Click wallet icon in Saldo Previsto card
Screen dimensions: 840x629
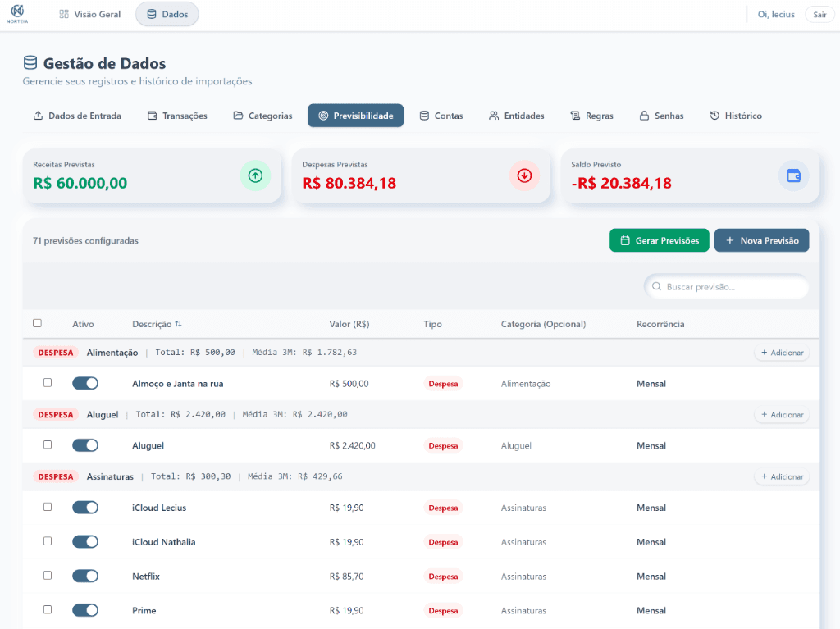(x=793, y=175)
